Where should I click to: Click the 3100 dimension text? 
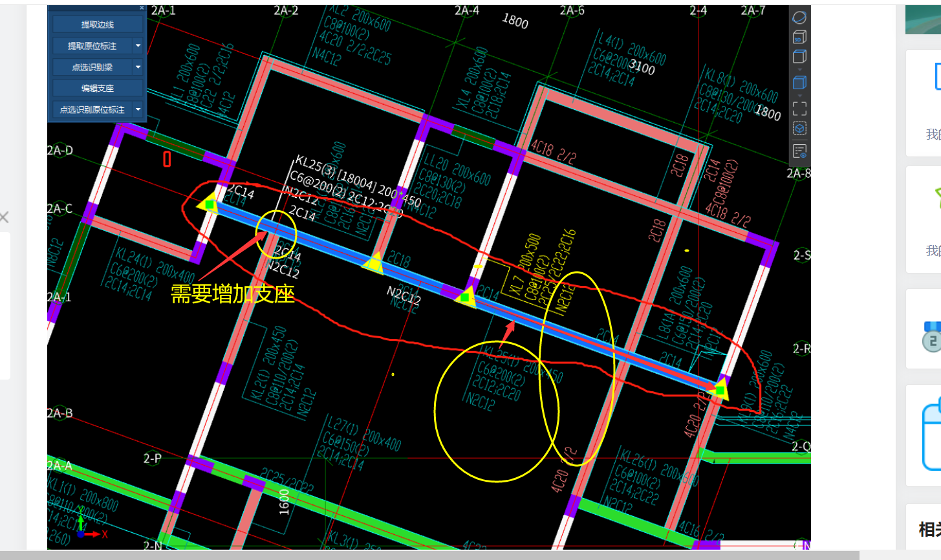(x=642, y=67)
